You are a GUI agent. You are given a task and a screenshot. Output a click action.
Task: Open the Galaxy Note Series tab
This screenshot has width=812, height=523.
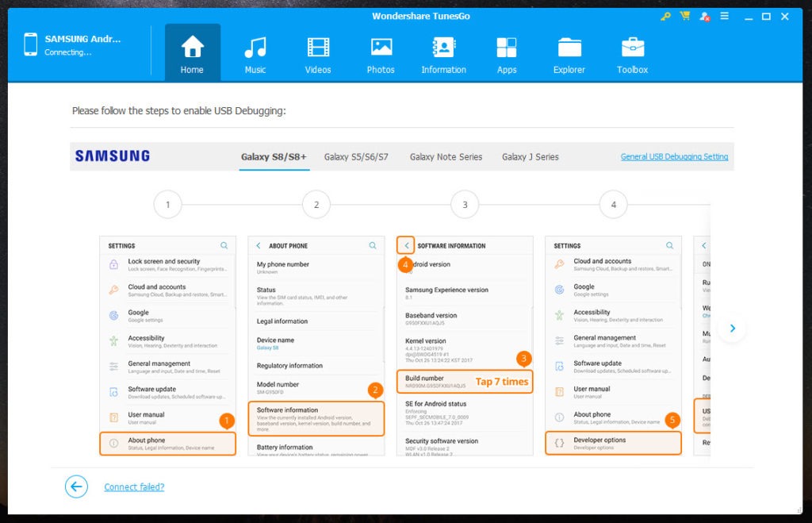coord(446,156)
